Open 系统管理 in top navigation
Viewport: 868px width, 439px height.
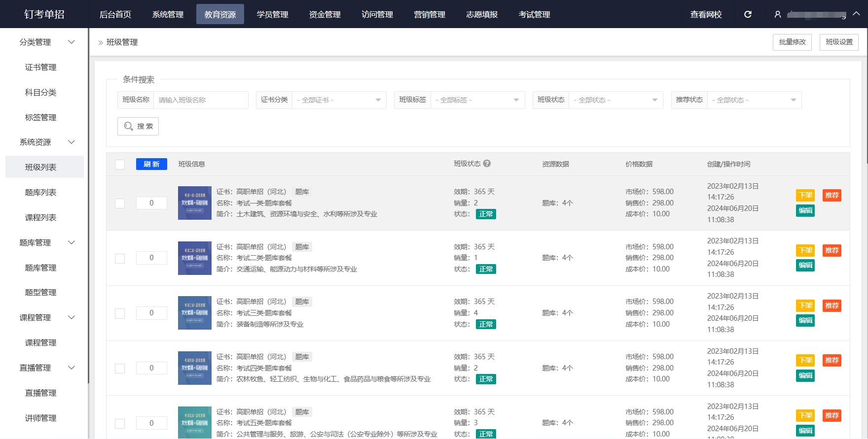[x=168, y=14]
